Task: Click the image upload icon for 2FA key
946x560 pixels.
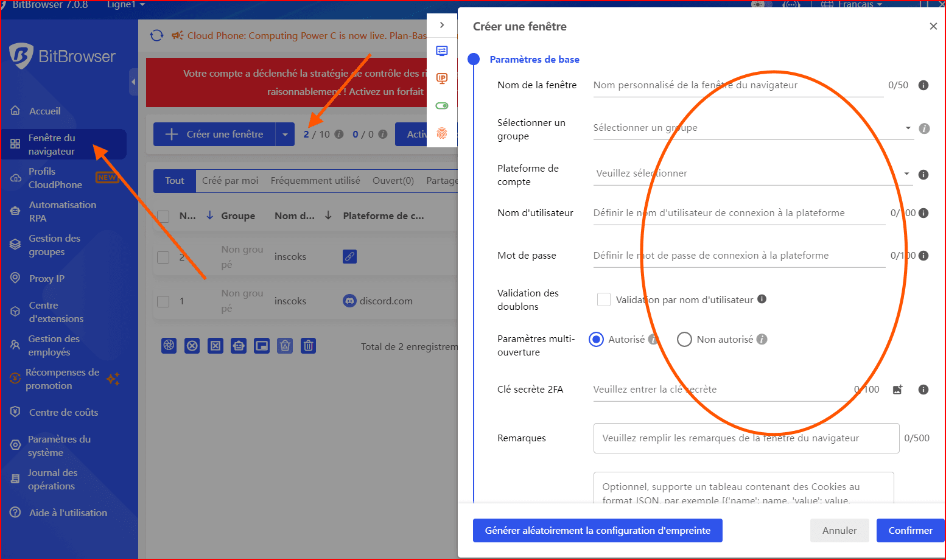Action: [897, 390]
